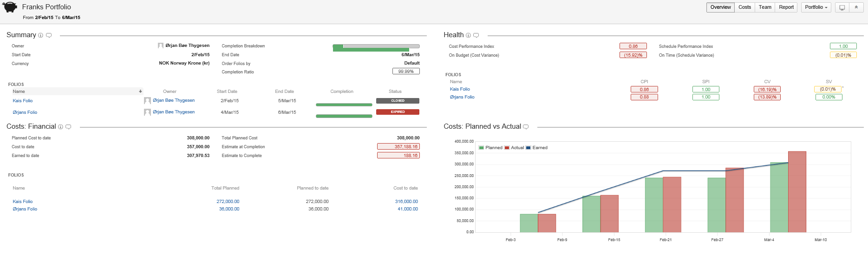868x256 pixels.
Task: Click Cost Performance Index value 0.86 at top
Action: pos(633,46)
